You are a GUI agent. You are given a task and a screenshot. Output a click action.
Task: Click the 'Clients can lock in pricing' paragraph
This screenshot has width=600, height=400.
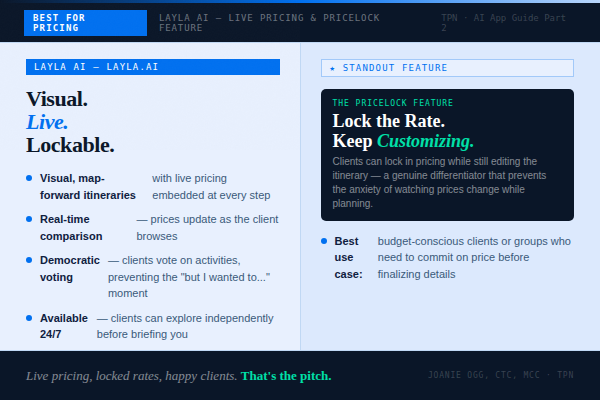[x=439, y=182]
